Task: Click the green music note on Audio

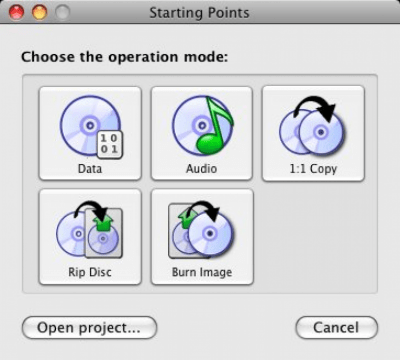Action: click(214, 126)
